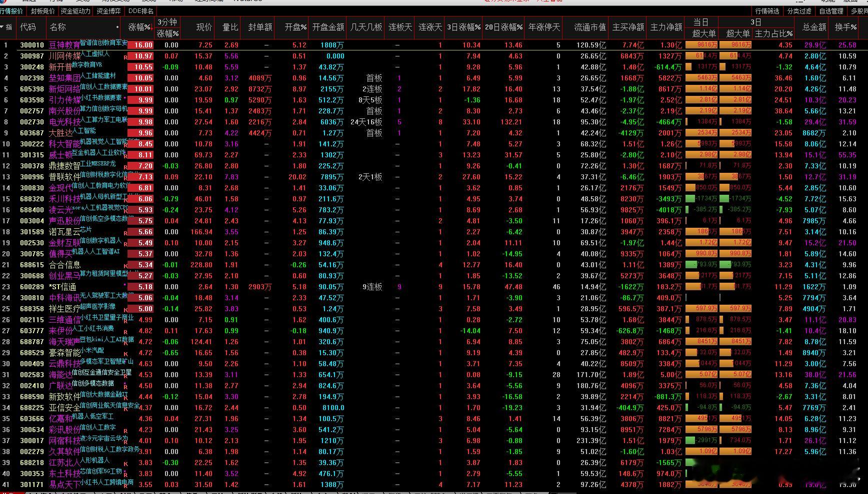Open 分类过滤 options

pyautogui.click(x=799, y=11)
